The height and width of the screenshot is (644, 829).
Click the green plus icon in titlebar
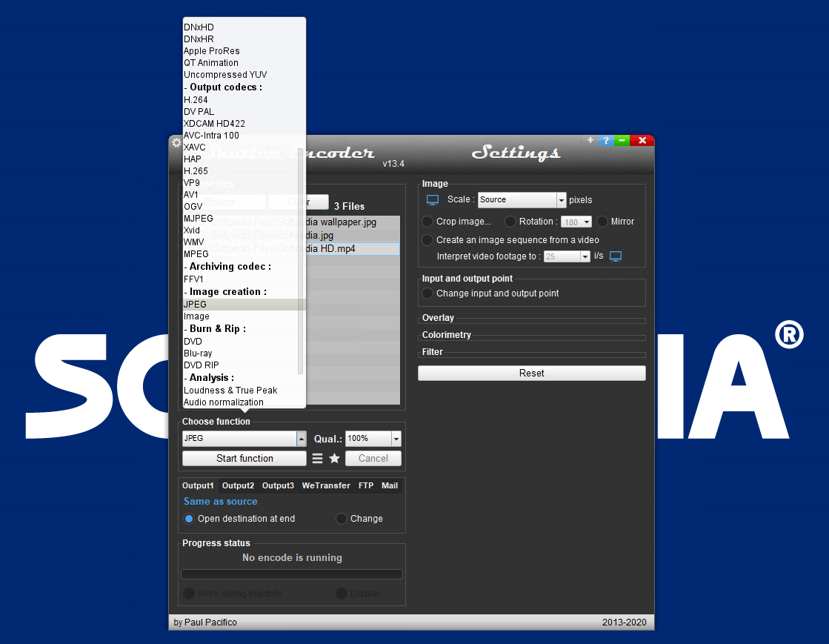pyautogui.click(x=590, y=140)
